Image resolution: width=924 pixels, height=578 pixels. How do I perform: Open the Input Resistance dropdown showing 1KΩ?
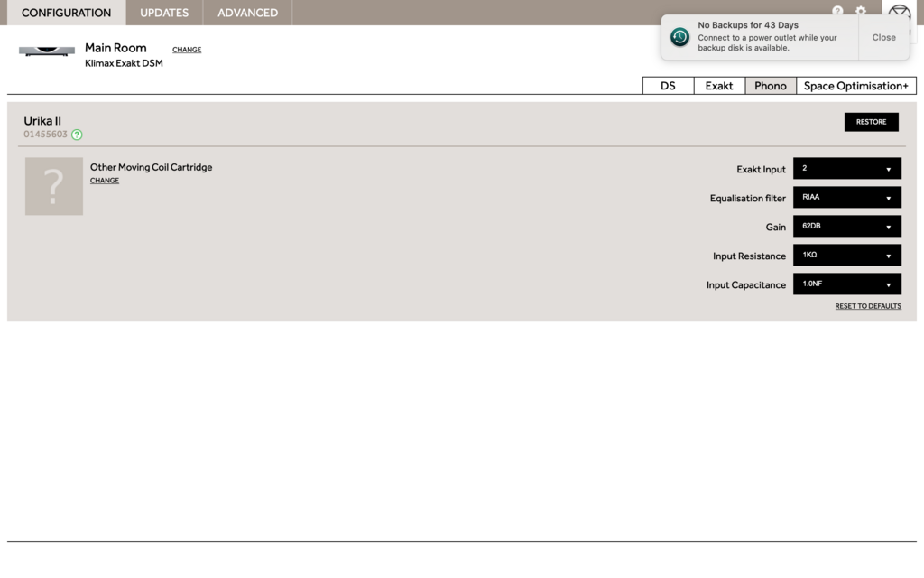[846, 256]
